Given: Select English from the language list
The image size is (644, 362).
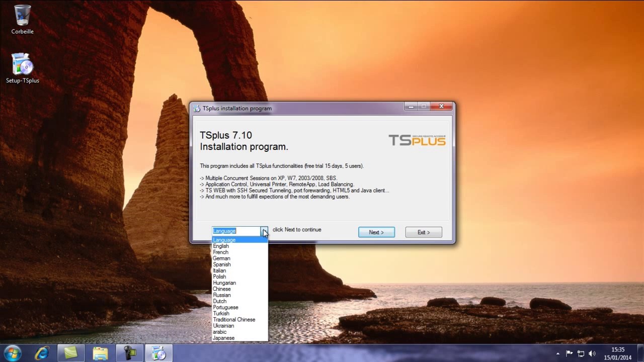Looking at the screenshot, I should [x=239, y=246].
